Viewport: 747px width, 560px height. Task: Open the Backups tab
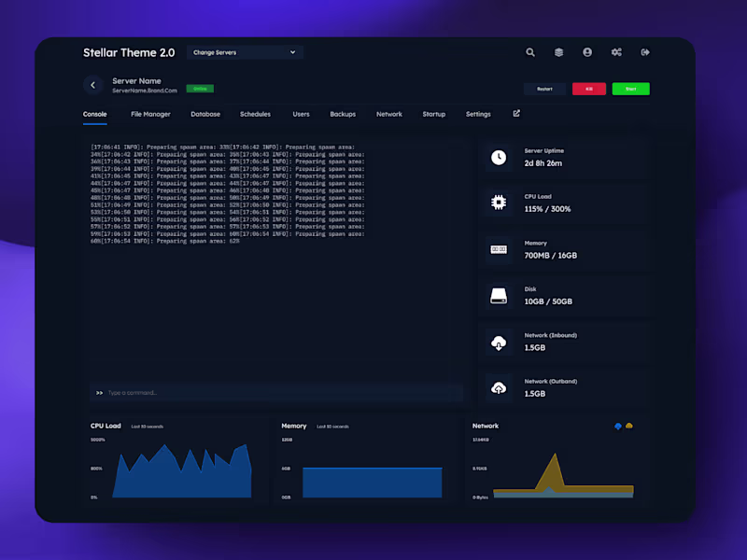343,114
